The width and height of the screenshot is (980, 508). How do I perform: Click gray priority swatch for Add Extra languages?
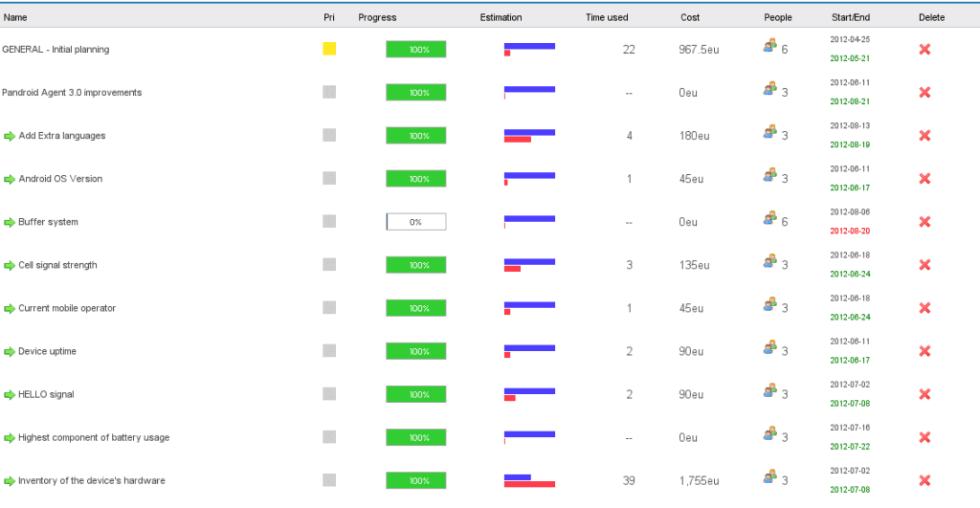[329, 135]
